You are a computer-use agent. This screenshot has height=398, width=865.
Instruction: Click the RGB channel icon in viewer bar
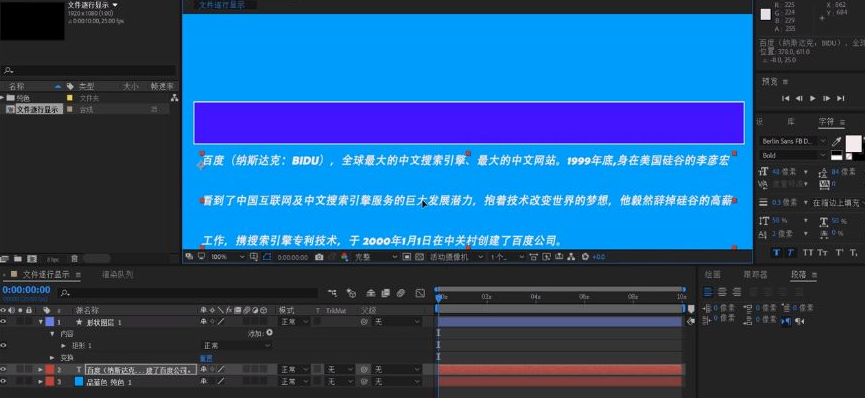pos(344,257)
